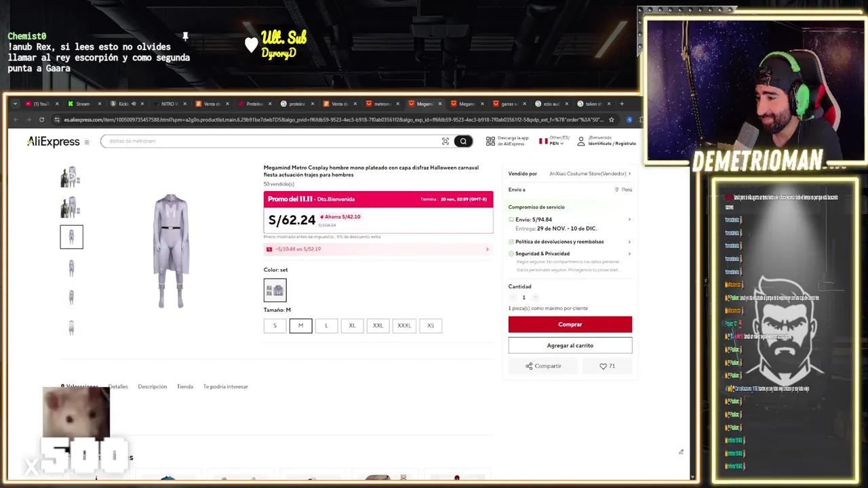Select size S

(275, 325)
